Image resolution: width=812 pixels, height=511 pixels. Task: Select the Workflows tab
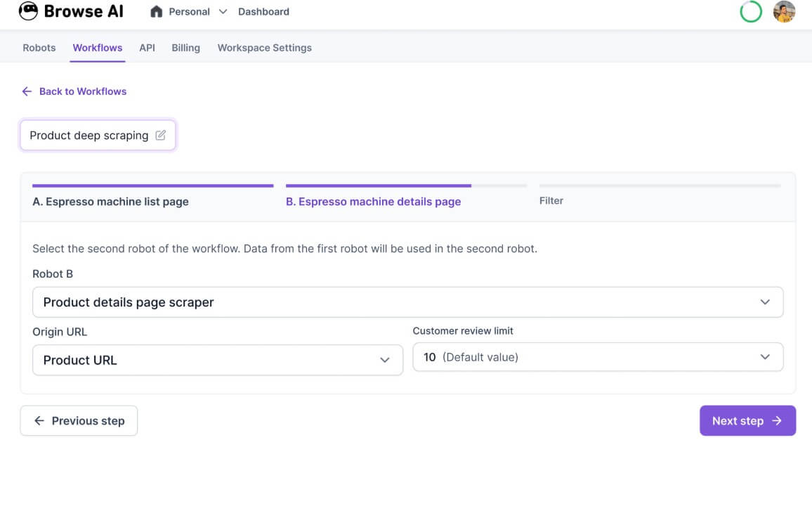[98, 48]
